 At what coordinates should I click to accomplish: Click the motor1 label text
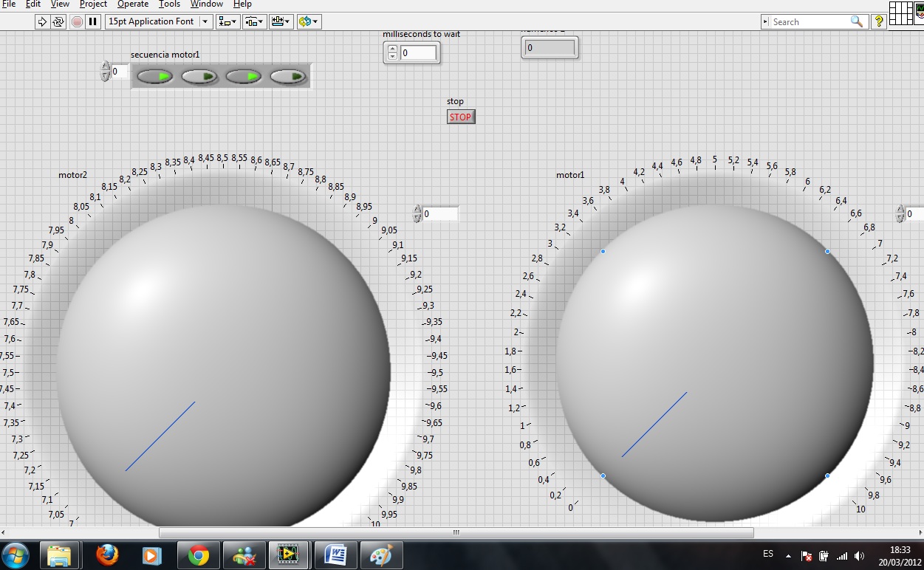[x=570, y=175]
